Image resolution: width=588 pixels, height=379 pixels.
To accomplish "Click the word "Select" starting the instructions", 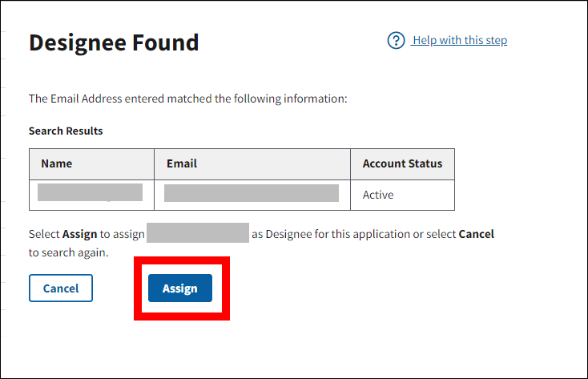I will pos(44,234).
